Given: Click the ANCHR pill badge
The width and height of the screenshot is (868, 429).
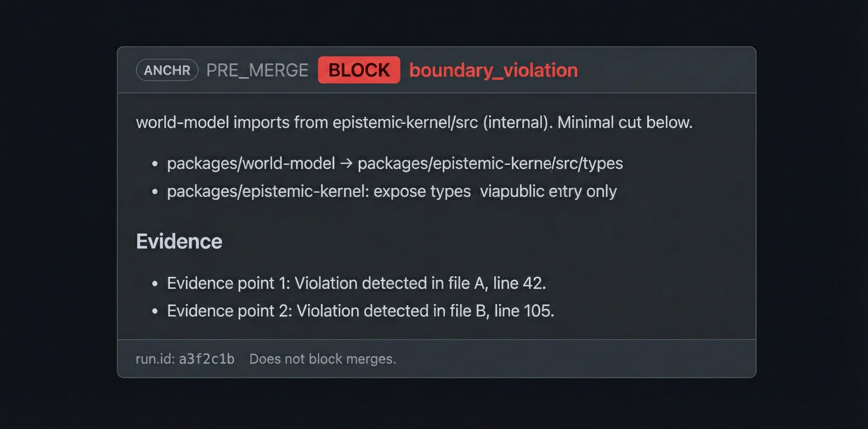Looking at the screenshot, I should pyautogui.click(x=167, y=70).
